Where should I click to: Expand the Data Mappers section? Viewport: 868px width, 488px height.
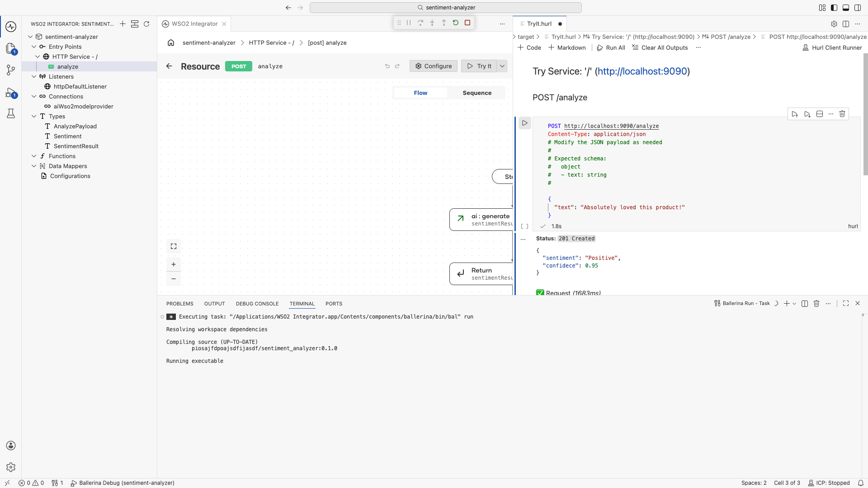[x=34, y=166]
